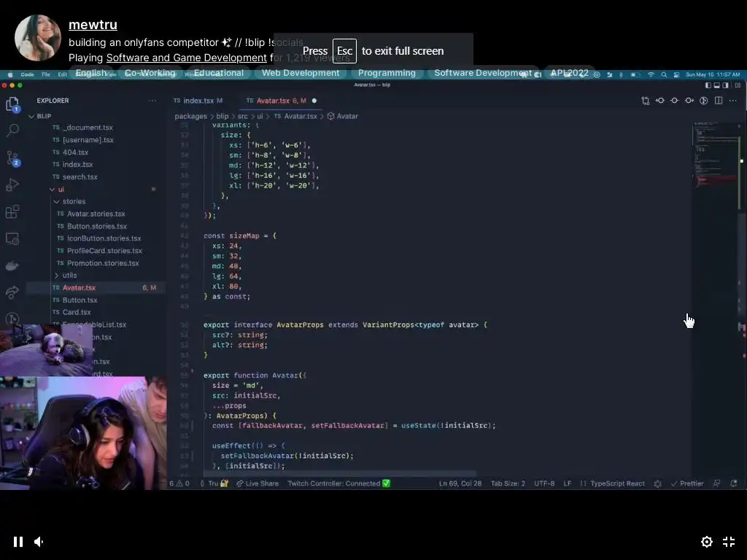Image resolution: width=747 pixels, height=560 pixels.
Task: Open the Code menu in macOS menu bar
Action: (27, 75)
